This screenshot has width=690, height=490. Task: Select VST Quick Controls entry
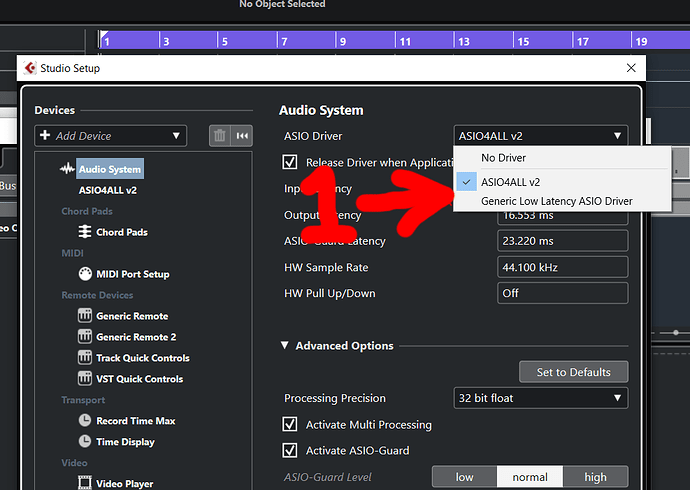[139, 379]
